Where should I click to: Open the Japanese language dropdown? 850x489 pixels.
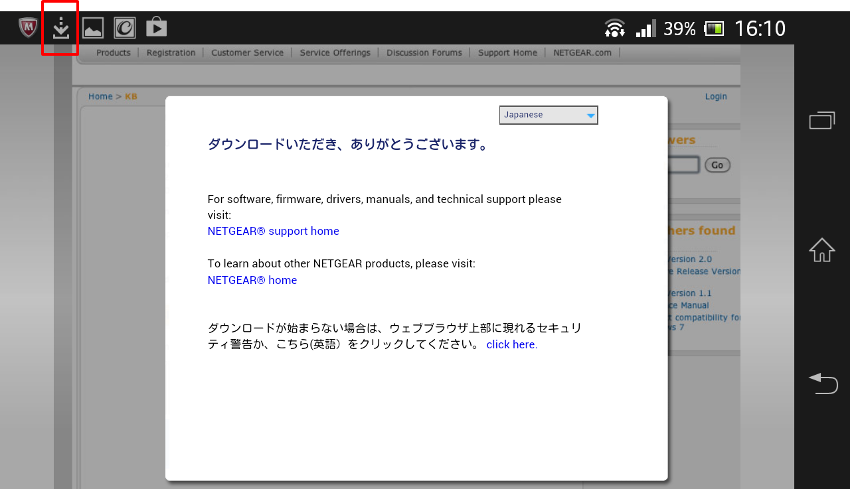point(548,115)
